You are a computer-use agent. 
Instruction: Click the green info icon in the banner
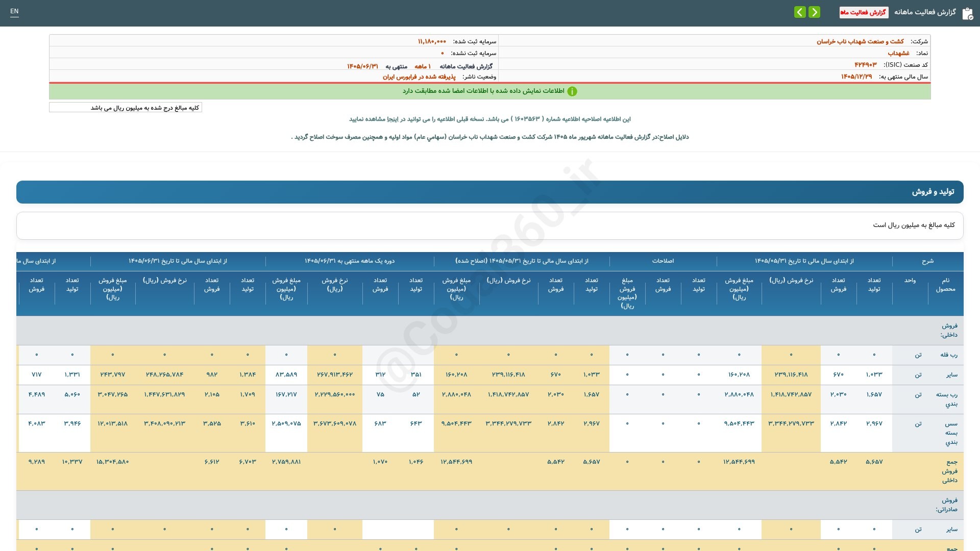pyautogui.click(x=572, y=91)
